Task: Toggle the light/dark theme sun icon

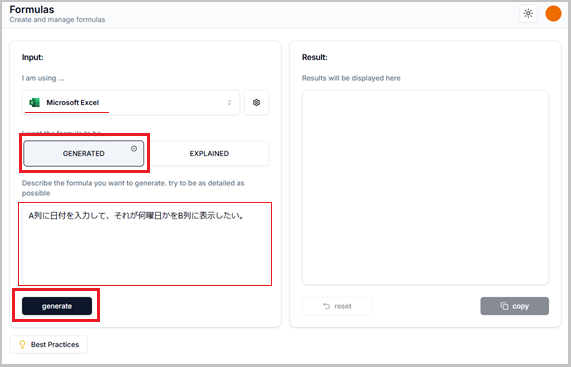Action: click(x=528, y=14)
